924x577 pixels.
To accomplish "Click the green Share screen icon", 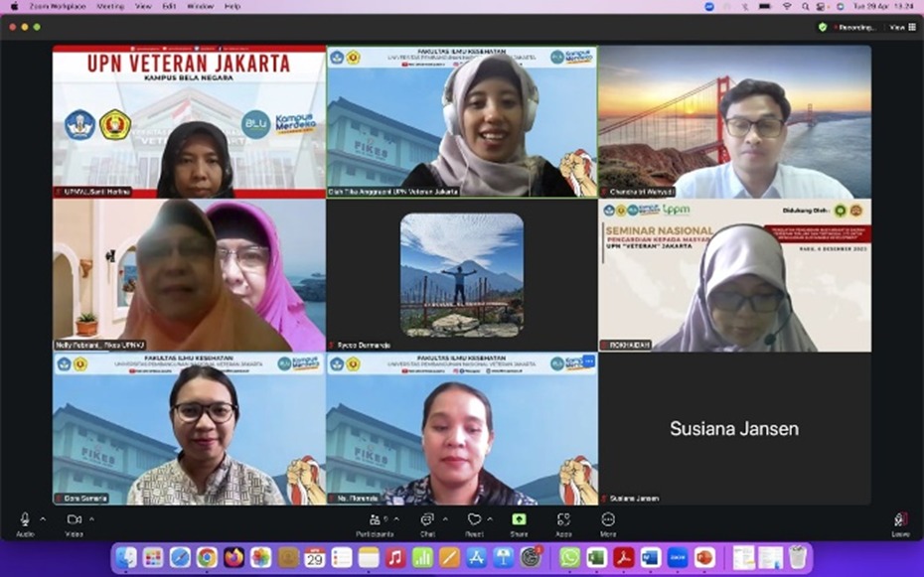I will point(519,520).
